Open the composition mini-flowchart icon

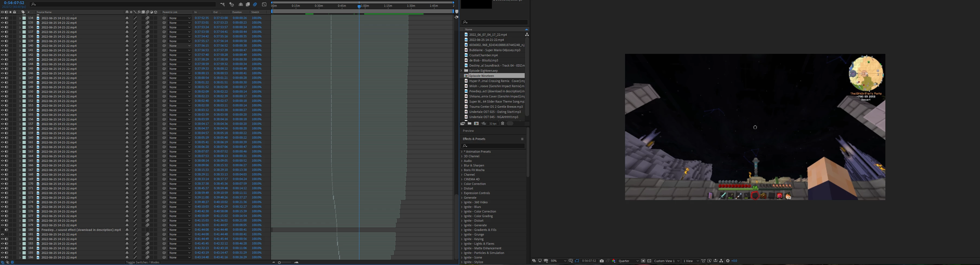(x=223, y=4)
